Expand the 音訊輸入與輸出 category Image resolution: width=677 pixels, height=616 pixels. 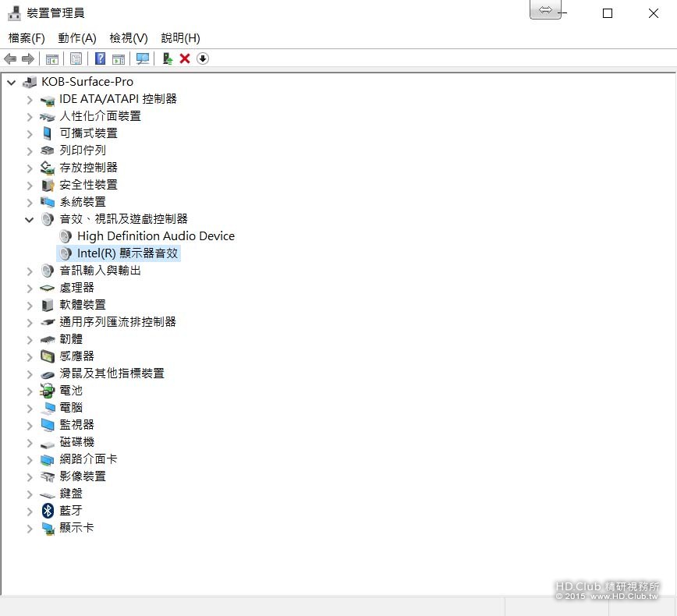coord(30,271)
